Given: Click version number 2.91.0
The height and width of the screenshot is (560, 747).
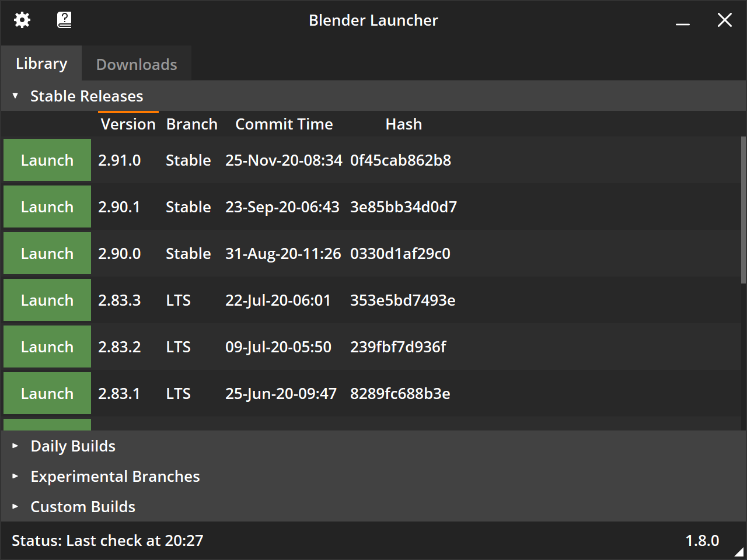Looking at the screenshot, I should click(120, 160).
